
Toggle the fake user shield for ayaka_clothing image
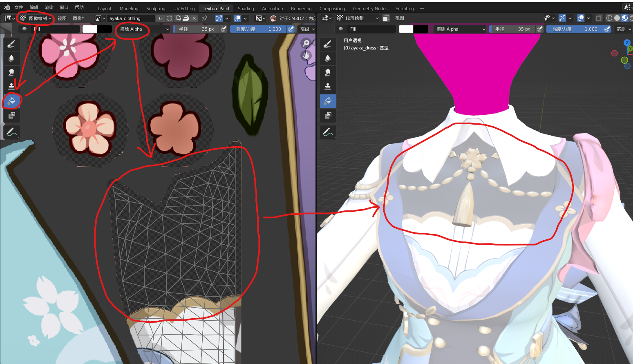169,18
